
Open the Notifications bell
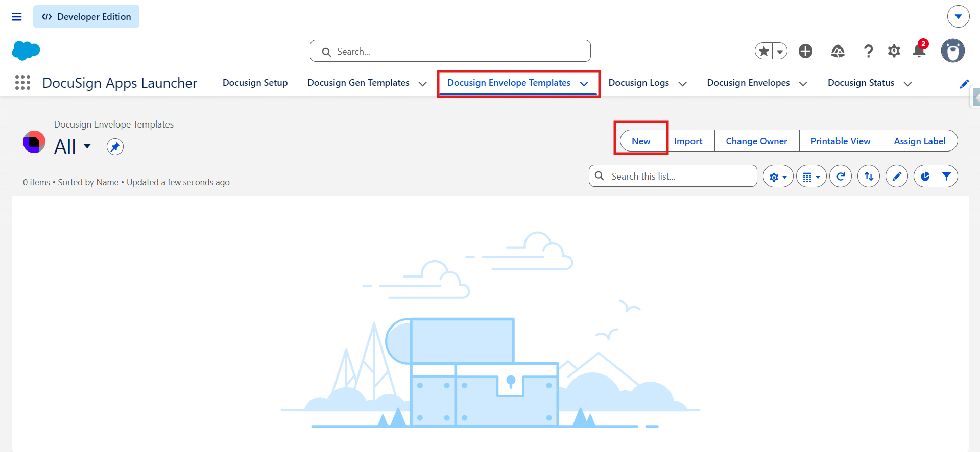coord(919,50)
